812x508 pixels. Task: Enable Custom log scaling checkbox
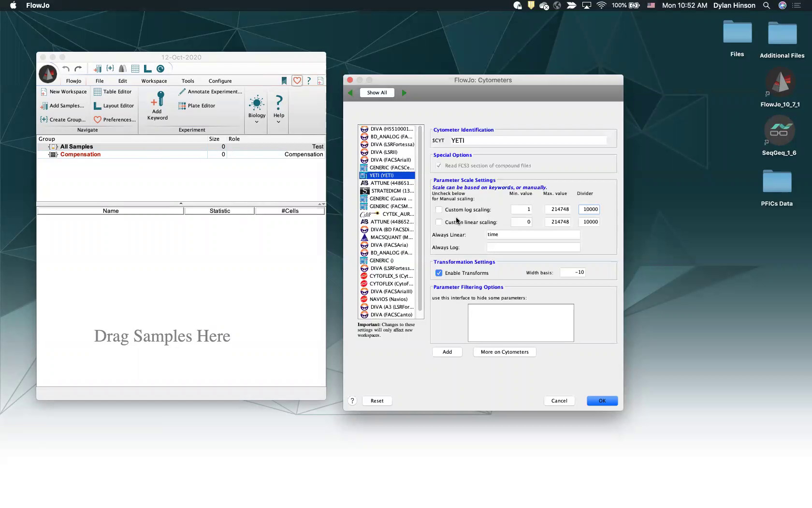click(x=439, y=210)
